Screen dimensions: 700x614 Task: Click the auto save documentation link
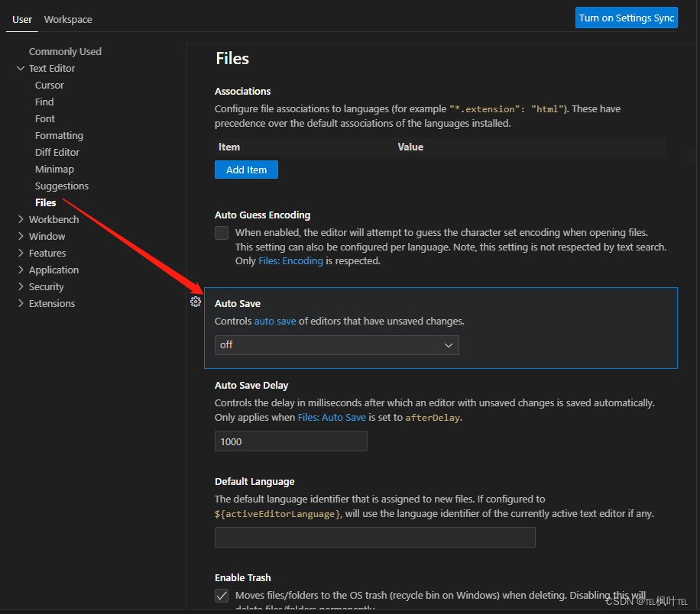pyautogui.click(x=275, y=321)
